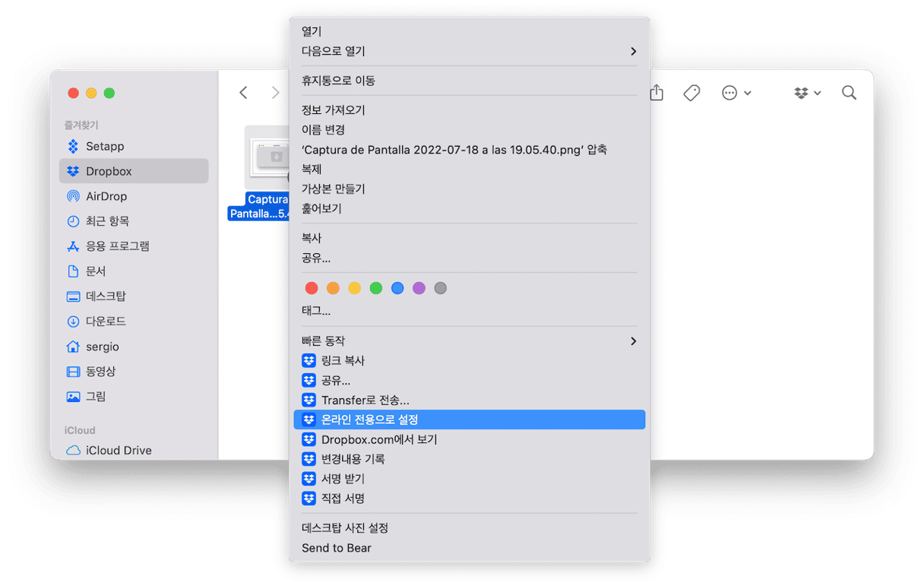Screen dimensions: 924x586
Task: Open the Finder search magnifier icon
Action: point(849,93)
